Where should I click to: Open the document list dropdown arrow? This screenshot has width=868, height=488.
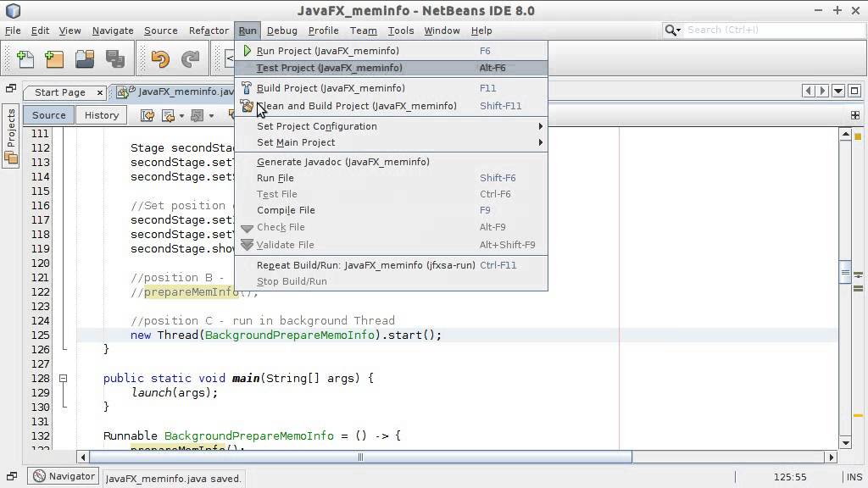[838, 91]
